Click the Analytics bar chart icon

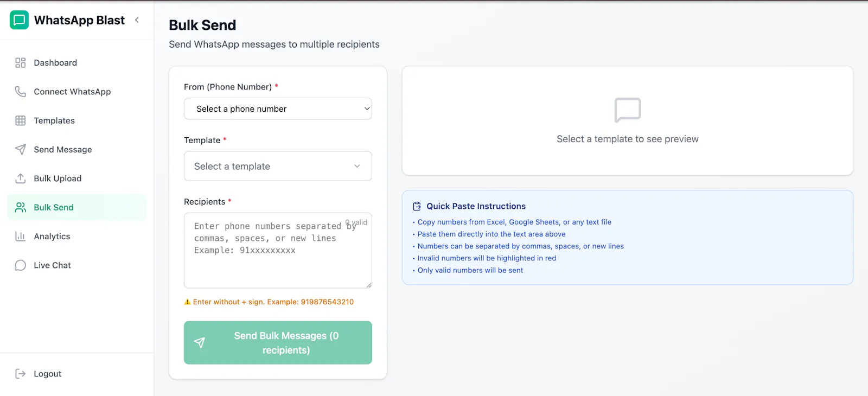(21, 237)
